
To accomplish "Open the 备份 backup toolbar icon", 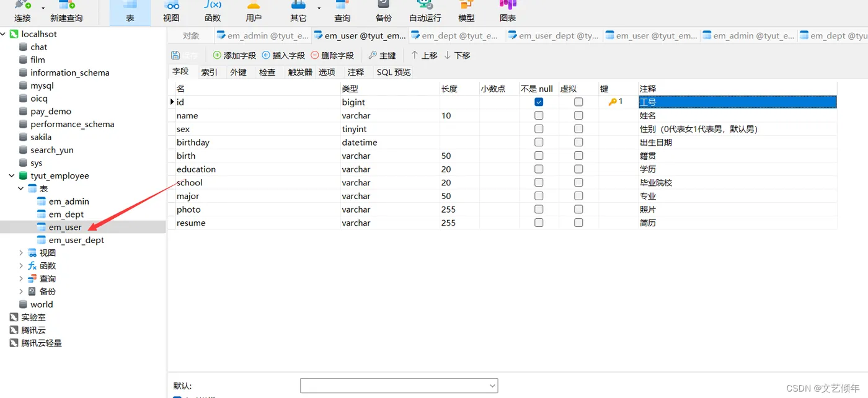I will pyautogui.click(x=383, y=12).
